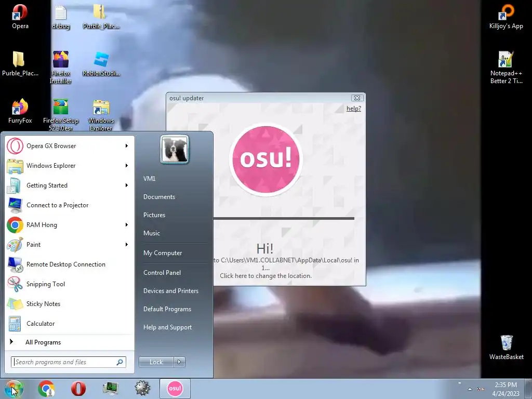Expand RAM Hong jump list arrow
532x399 pixels.
127,224
